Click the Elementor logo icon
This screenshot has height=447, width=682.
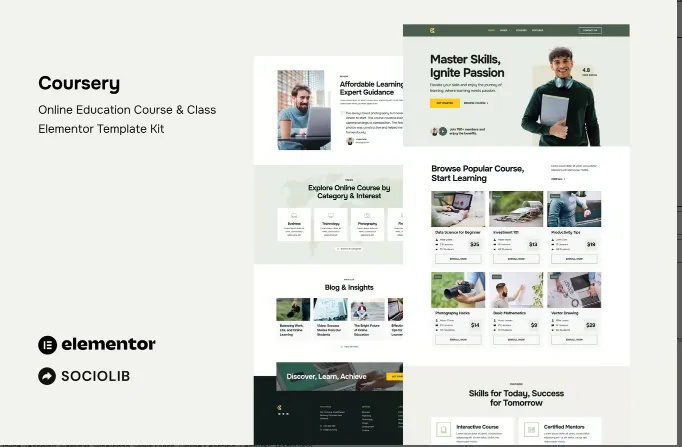(x=46, y=344)
